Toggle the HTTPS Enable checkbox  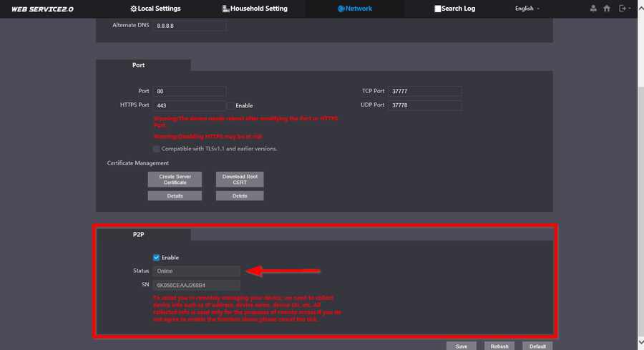tap(231, 106)
